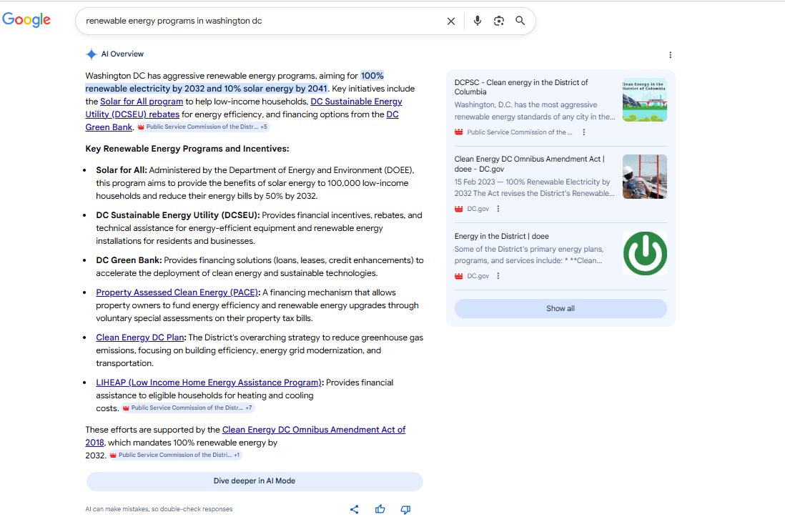Click Dive deeper in AI Mode
This screenshot has height=532, width=785.
254,481
